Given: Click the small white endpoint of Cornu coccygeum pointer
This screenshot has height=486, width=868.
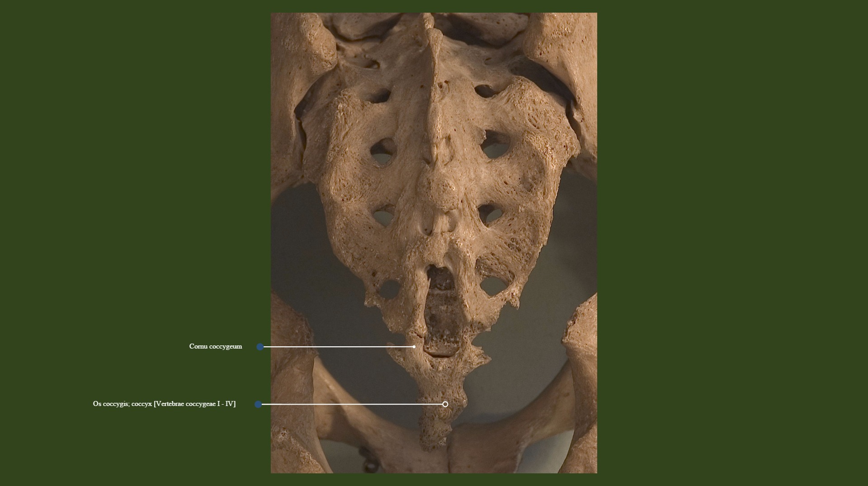Looking at the screenshot, I should pyautogui.click(x=414, y=347).
